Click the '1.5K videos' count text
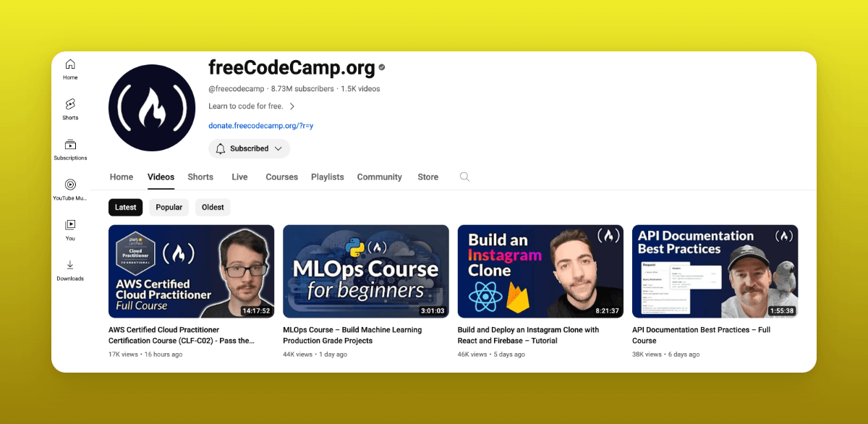This screenshot has height=424, width=868. pos(360,89)
